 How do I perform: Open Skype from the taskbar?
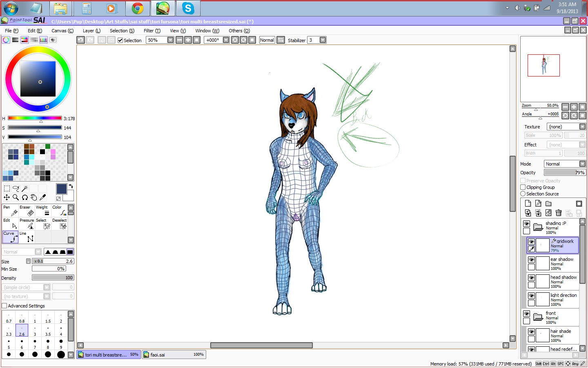[188, 8]
